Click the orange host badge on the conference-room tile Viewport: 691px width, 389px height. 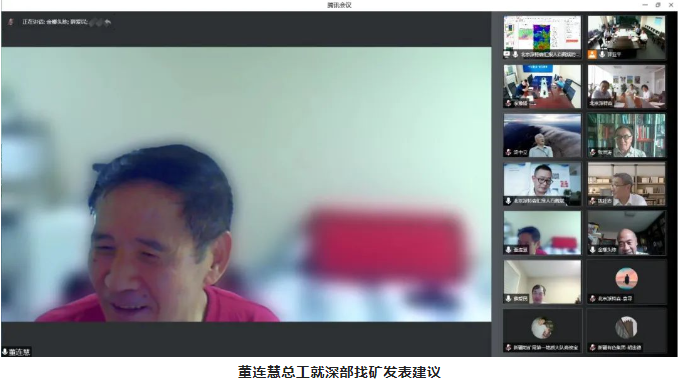point(593,55)
